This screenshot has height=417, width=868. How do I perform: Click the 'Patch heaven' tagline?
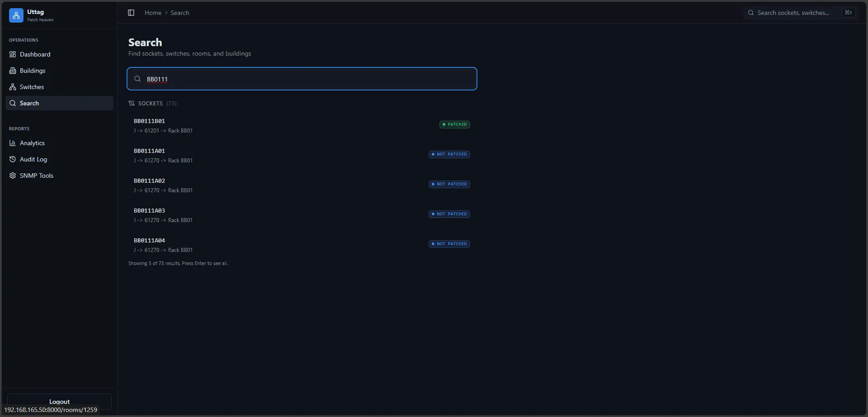[40, 20]
